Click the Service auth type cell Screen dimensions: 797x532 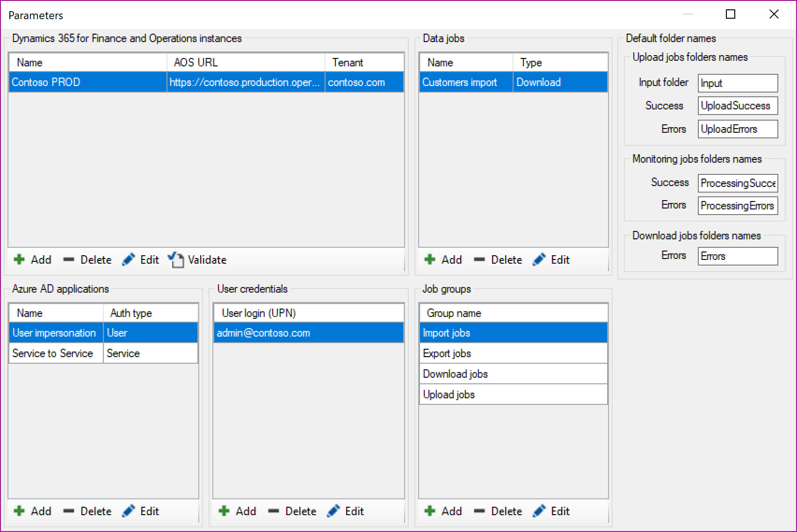click(150, 353)
